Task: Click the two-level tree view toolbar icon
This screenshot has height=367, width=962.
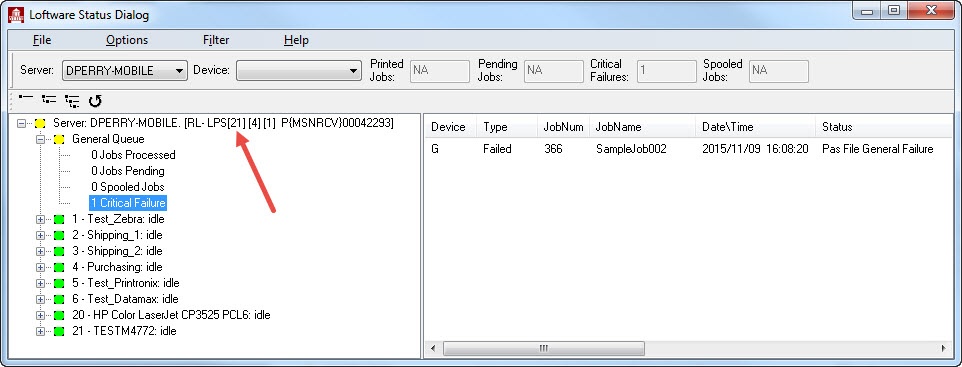Action: click(49, 99)
